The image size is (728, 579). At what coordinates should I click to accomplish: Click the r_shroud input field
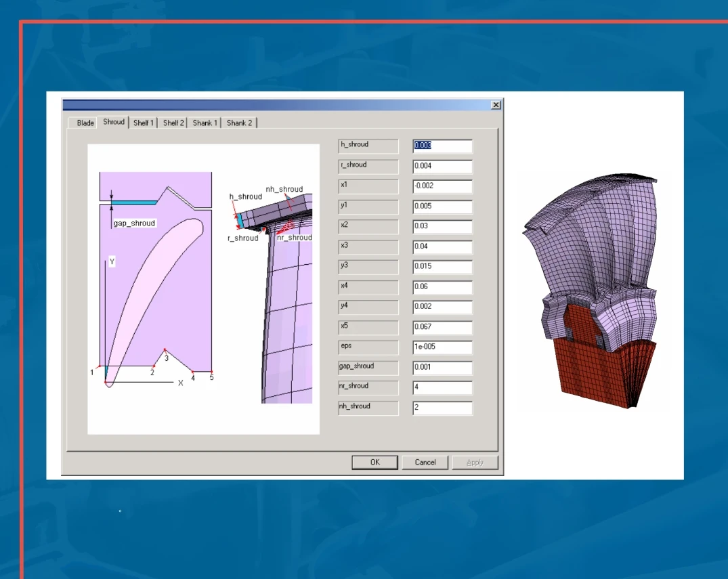click(442, 166)
